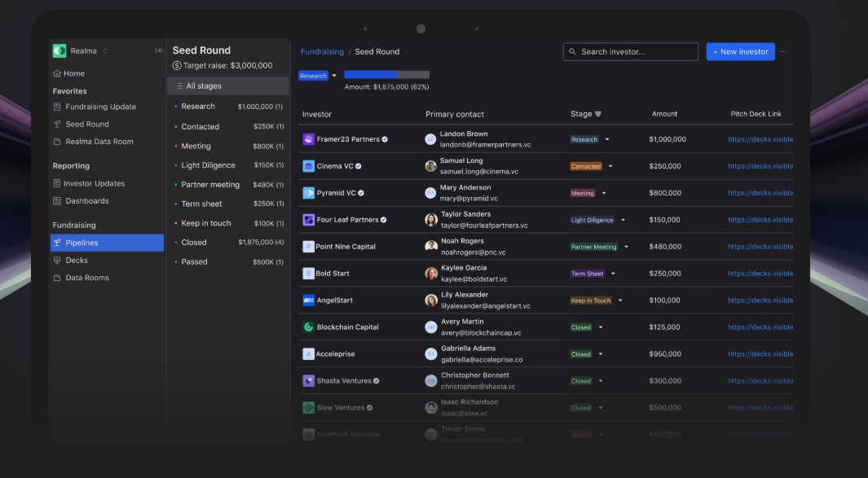Filter by Keep in touch stage
The height and width of the screenshot is (478, 868).
point(228,223)
